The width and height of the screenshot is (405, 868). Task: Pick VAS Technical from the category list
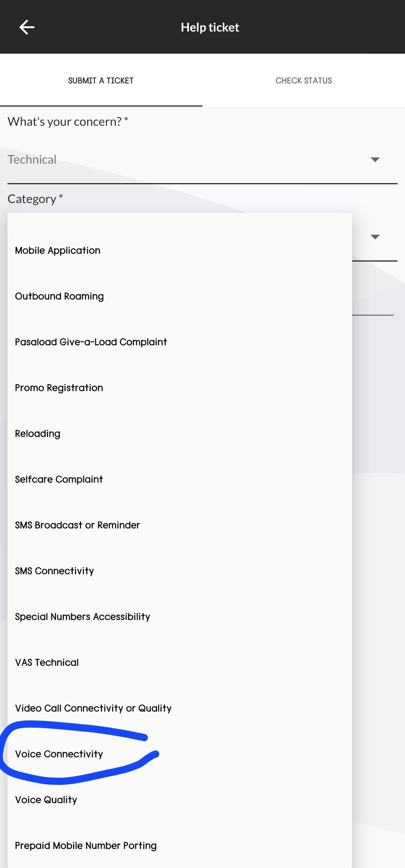46,662
